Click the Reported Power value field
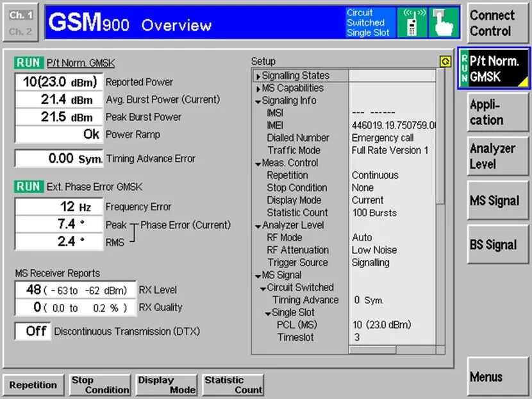 [x=59, y=82]
